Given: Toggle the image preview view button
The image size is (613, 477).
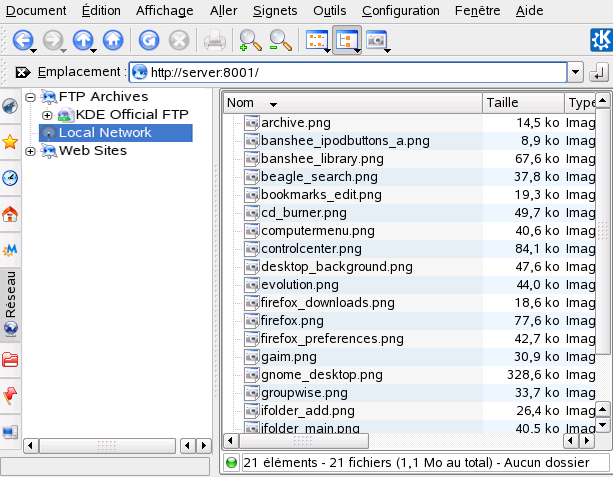Looking at the screenshot, I should pyautogui.click(x=377, y=41).
